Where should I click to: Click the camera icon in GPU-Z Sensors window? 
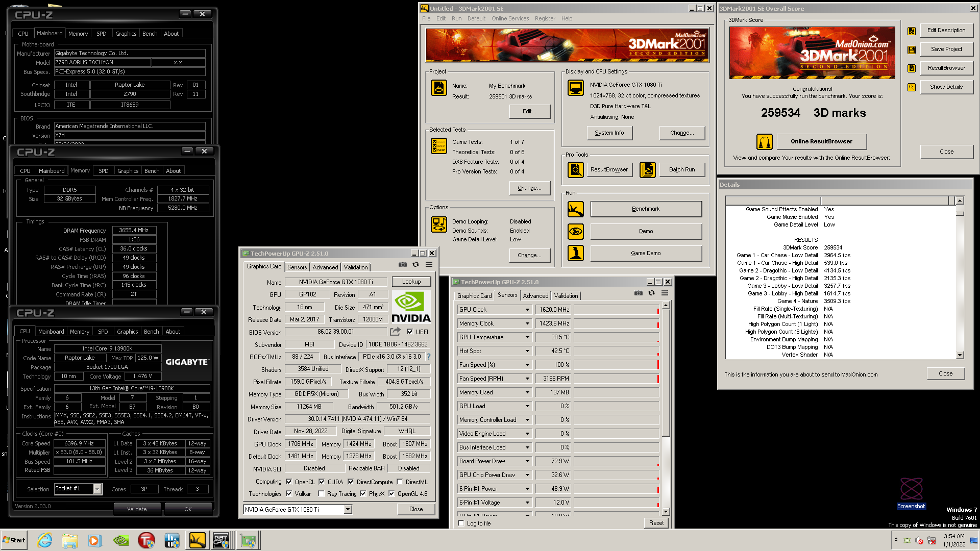coord(639,293)
